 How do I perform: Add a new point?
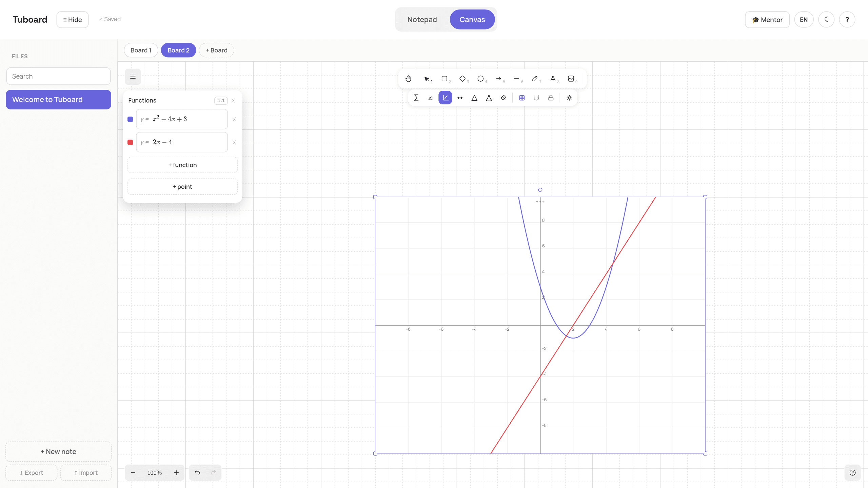(183, 187)
